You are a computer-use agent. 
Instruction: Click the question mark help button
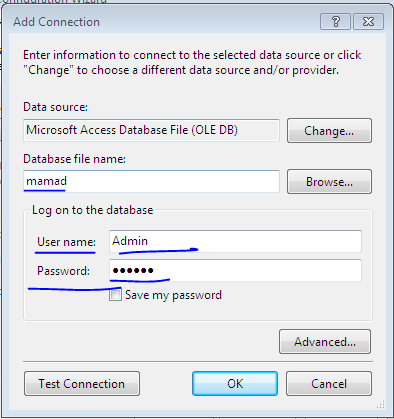click(335, 22)
